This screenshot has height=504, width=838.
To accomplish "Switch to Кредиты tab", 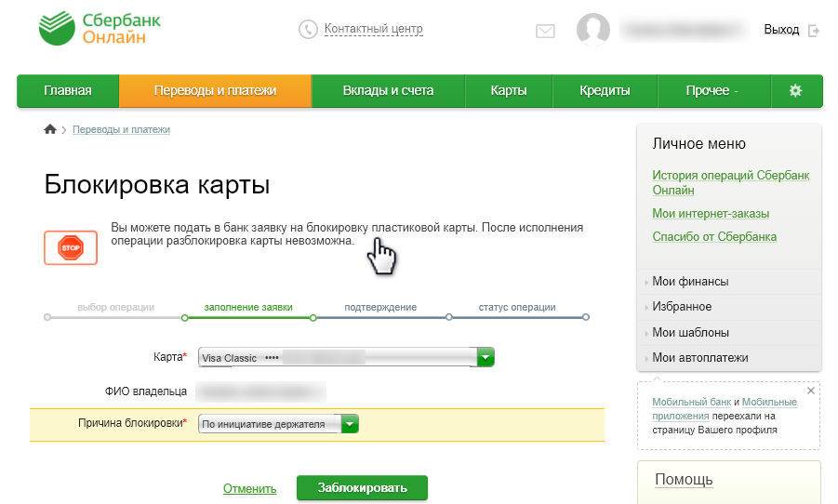I will pos(605,91).
